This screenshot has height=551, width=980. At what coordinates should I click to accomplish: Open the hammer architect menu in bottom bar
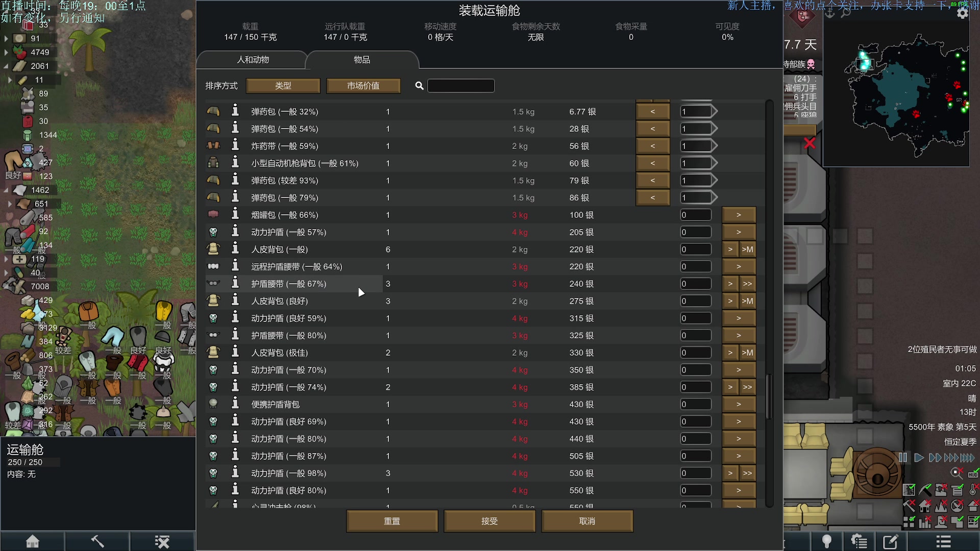tap(97, 541)
